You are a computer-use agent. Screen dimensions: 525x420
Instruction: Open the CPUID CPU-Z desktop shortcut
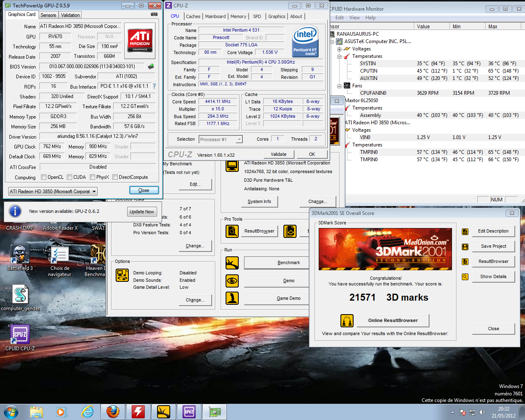coord(20,338)
